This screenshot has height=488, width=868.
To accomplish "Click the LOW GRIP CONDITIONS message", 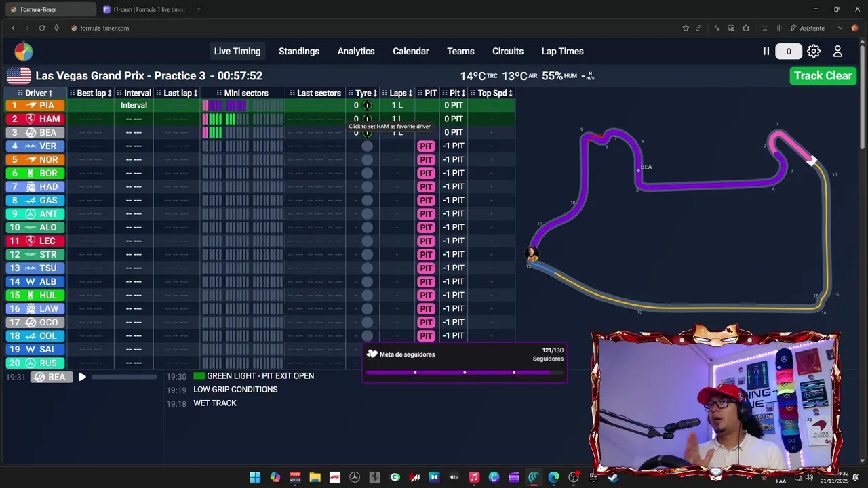I will (x=235, y=390).
